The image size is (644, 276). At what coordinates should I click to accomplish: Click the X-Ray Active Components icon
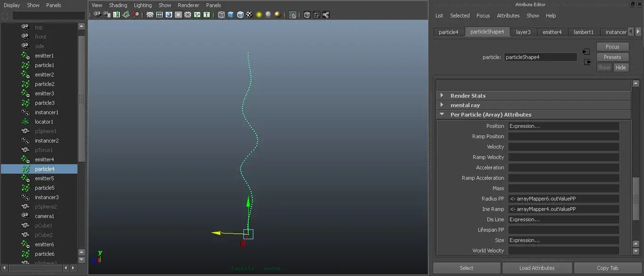tap(317, 15)
